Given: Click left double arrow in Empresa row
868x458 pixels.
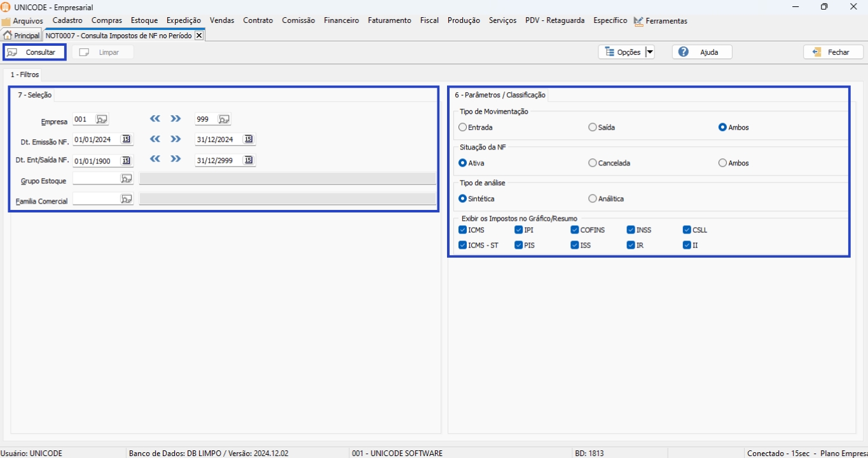Looking at the screenshot, I should coord(155,119).
